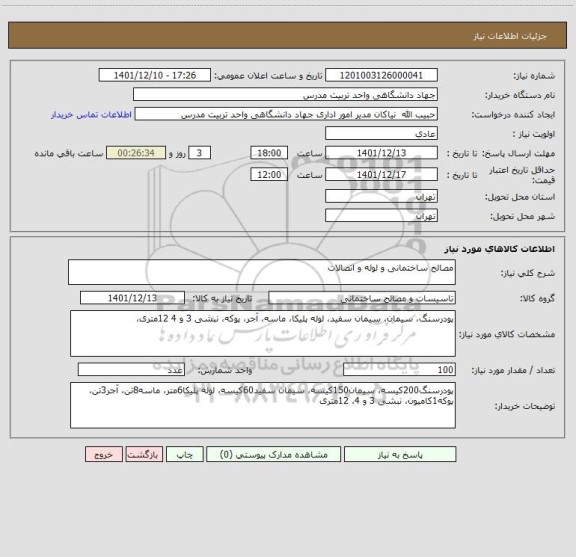
Task: Click the goods specifications text area
Action: click(263, 334)
